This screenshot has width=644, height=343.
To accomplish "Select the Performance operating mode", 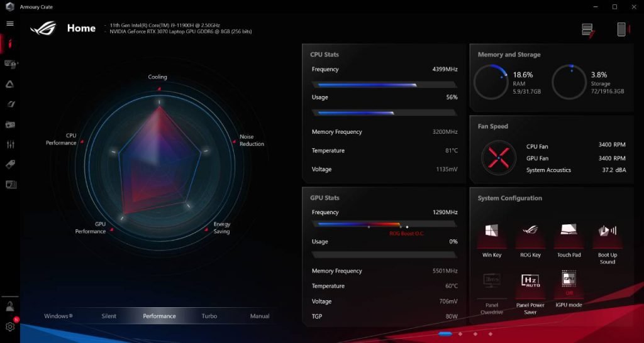I will click(x=159, y=316).
